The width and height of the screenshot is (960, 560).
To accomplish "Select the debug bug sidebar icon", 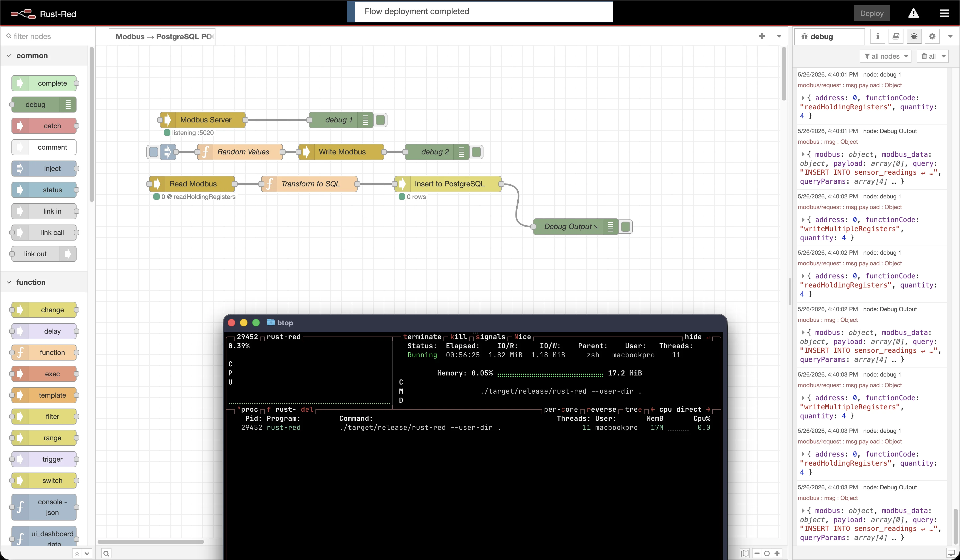I will [914, 36].
